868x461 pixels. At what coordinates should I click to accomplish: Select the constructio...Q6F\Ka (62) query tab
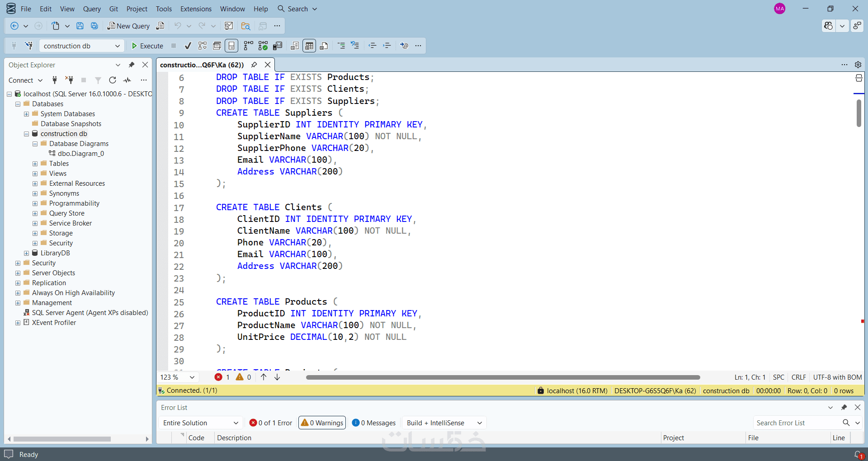[202, 65]
